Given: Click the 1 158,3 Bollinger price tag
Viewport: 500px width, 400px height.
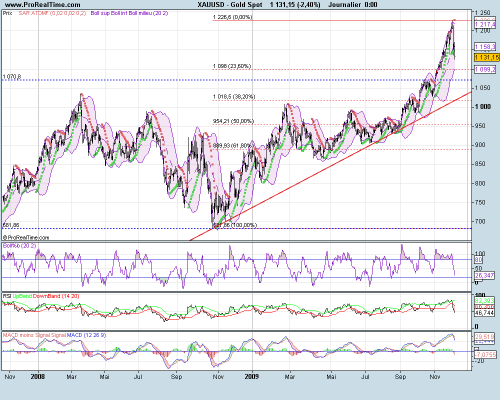Looking at the screenshot, I should pyautogui.click(x=485, y=47).
